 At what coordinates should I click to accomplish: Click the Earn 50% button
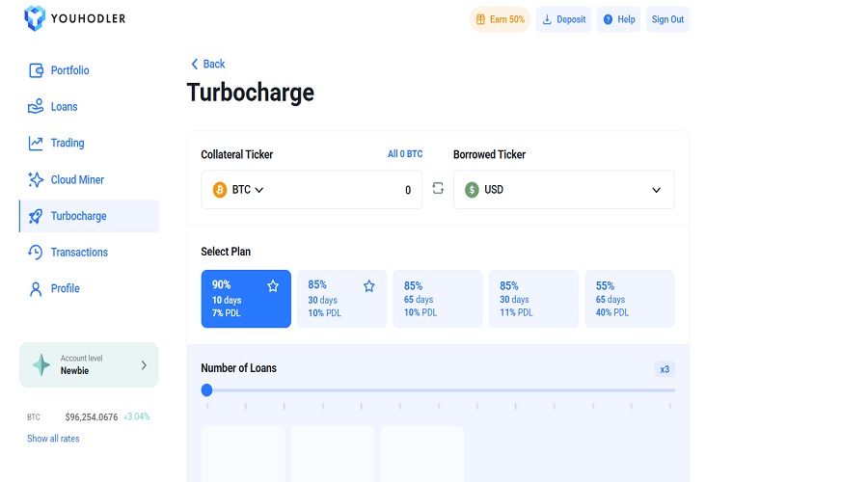tap(500, 19)
